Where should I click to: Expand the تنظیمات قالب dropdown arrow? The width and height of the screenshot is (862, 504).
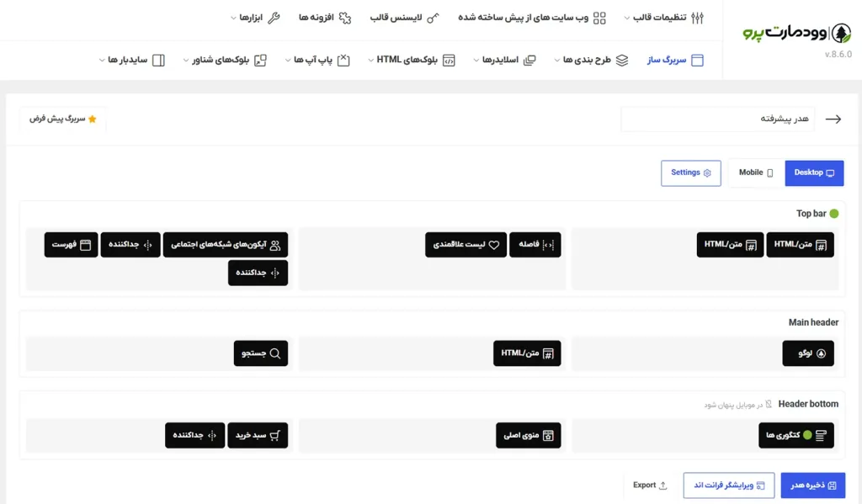coord(626,19)
